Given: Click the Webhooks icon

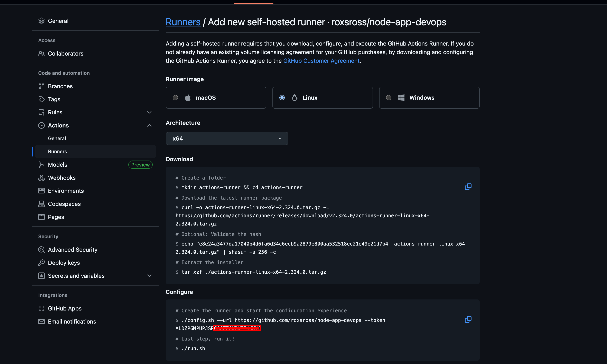Looking at the screenshot, I should [41, 178].
